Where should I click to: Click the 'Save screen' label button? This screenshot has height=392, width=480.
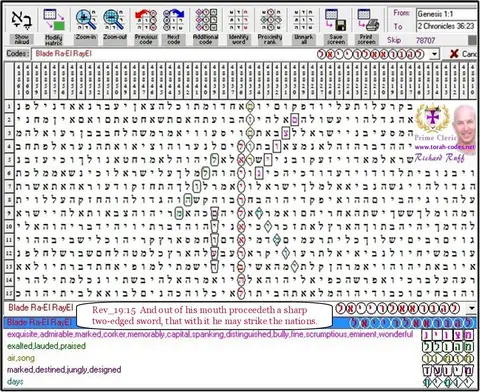coord(336,39)
